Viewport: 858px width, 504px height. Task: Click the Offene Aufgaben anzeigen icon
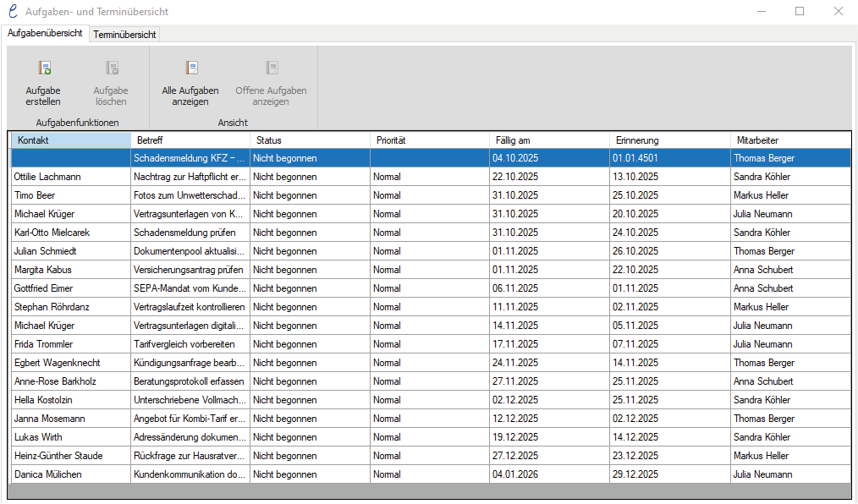[271, 68]
